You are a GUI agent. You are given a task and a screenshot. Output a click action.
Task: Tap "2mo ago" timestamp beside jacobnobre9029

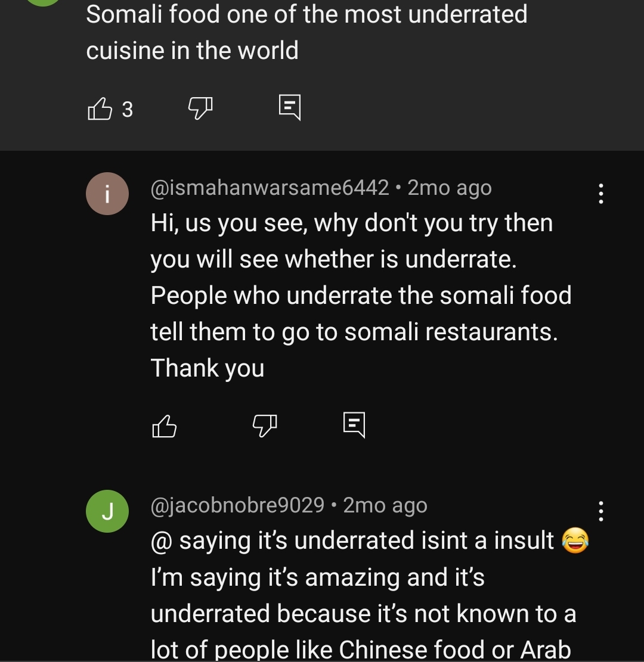385,505
